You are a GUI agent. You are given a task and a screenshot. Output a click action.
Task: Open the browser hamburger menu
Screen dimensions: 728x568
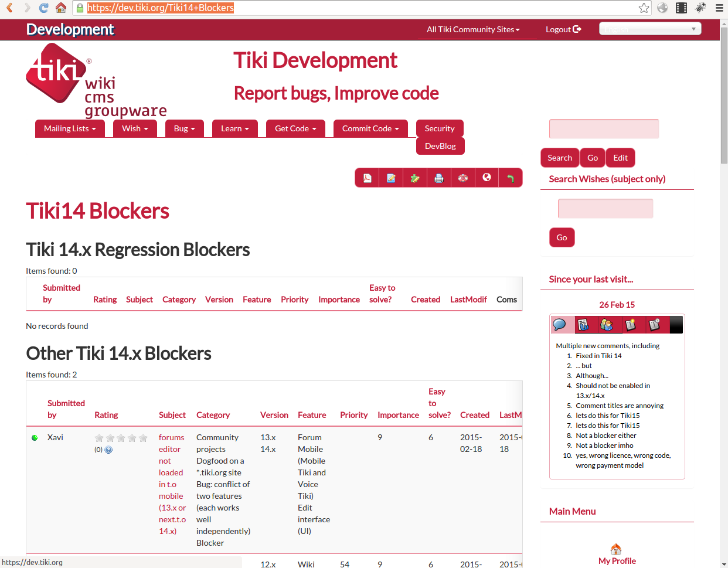point(719,8)
